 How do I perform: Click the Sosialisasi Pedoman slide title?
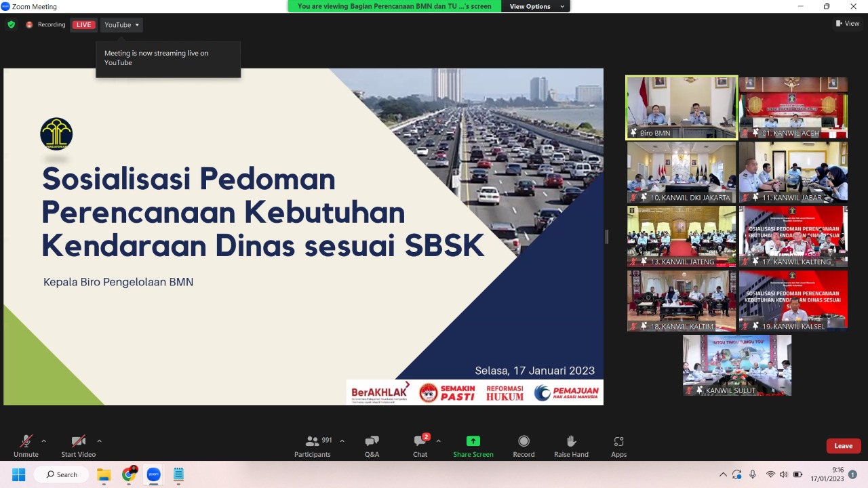coord(263,213)
